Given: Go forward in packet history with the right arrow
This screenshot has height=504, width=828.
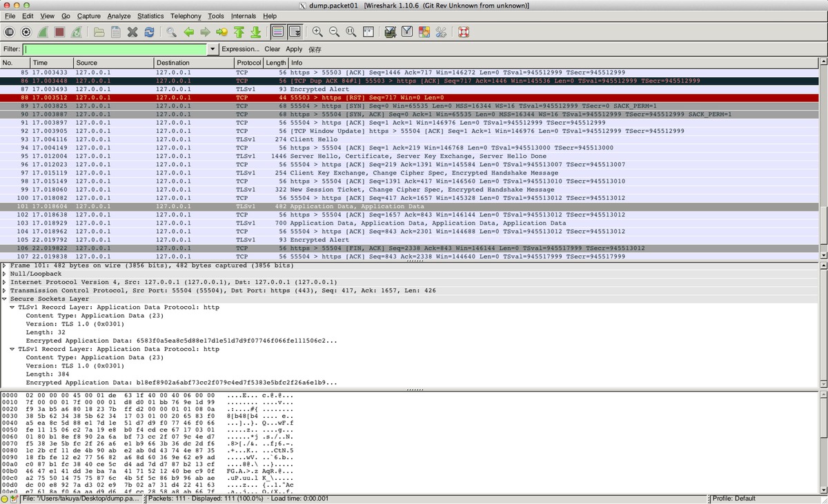Looking at the screenshot, I should coord(205,32).
